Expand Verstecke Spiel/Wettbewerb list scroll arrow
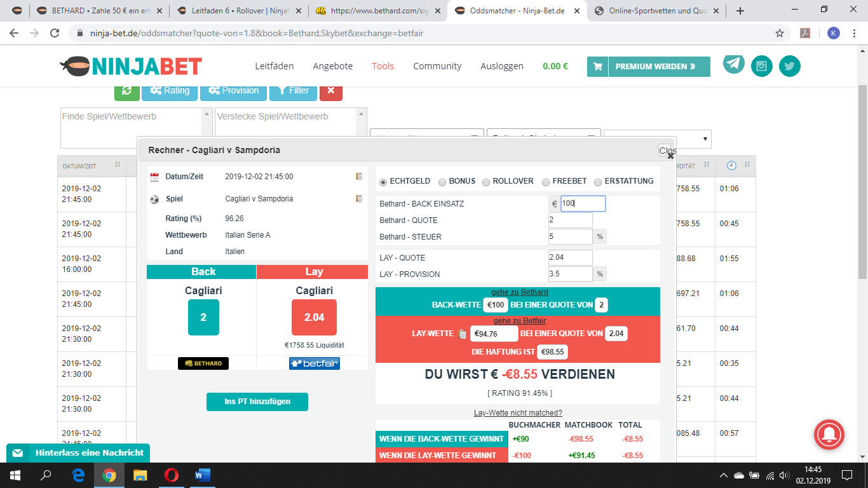This screenshot has width=868, height=488. click(x=362, y=114)
